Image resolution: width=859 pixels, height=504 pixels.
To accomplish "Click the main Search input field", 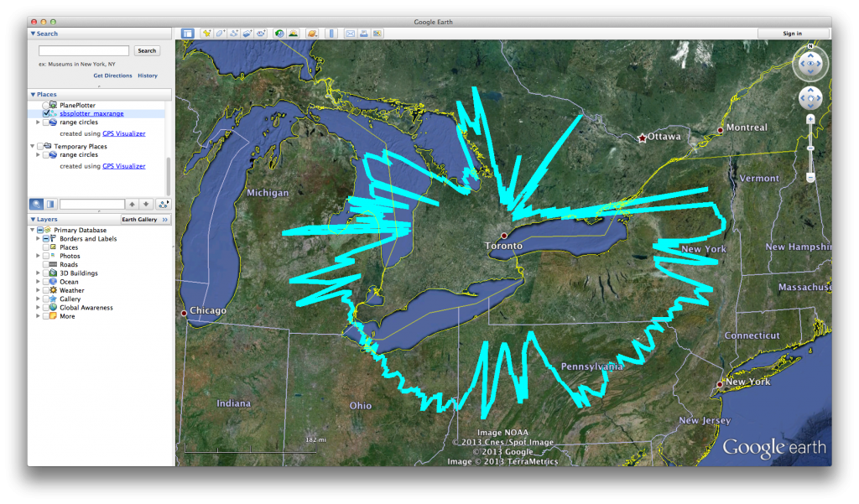I will click(x=84, y=50).
